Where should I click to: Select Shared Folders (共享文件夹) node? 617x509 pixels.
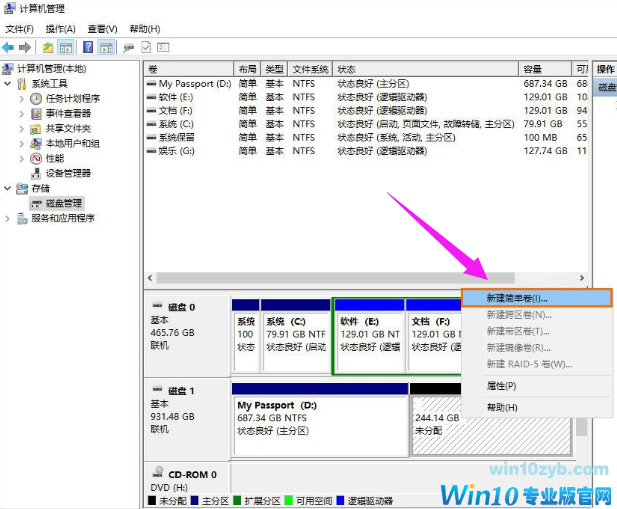68,128
